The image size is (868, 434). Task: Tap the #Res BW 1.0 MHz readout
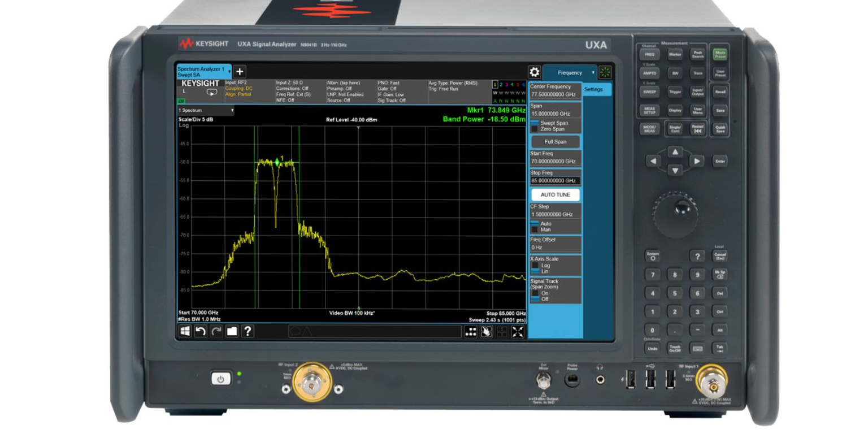click(199, 319)
